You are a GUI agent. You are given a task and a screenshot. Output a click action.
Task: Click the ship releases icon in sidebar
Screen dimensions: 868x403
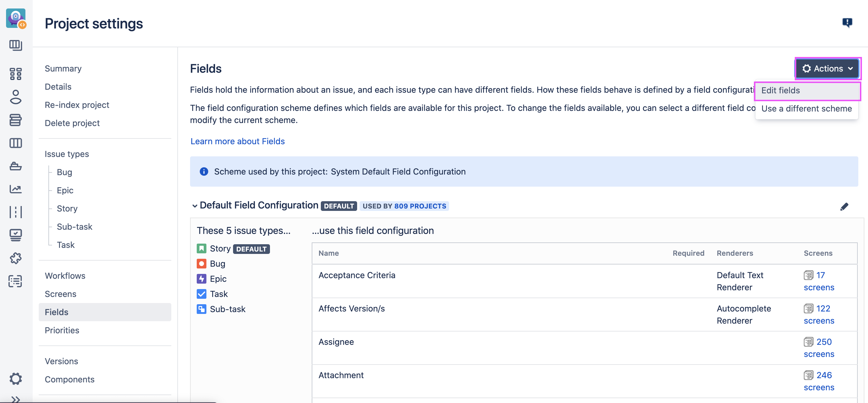[15, 166]
